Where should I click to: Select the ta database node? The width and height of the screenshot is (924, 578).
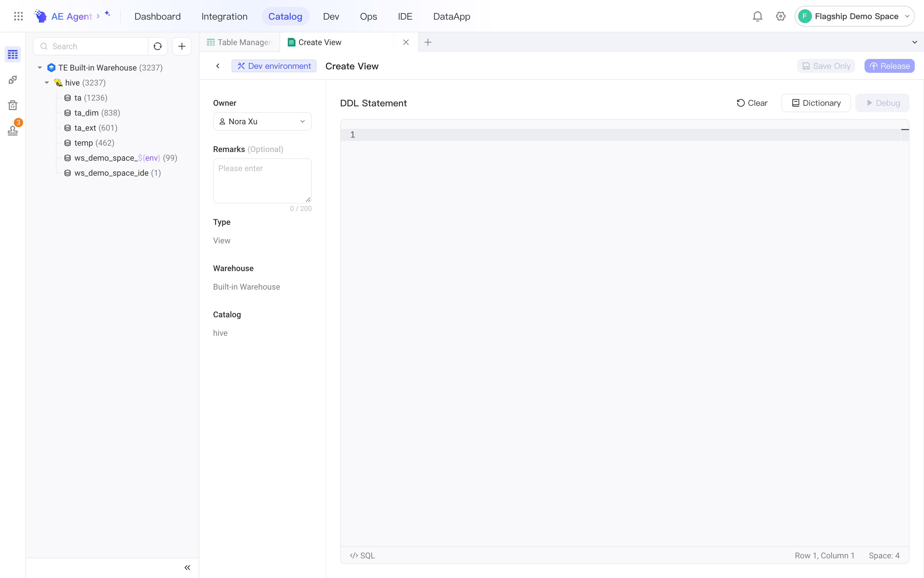[x=86, y=98]
